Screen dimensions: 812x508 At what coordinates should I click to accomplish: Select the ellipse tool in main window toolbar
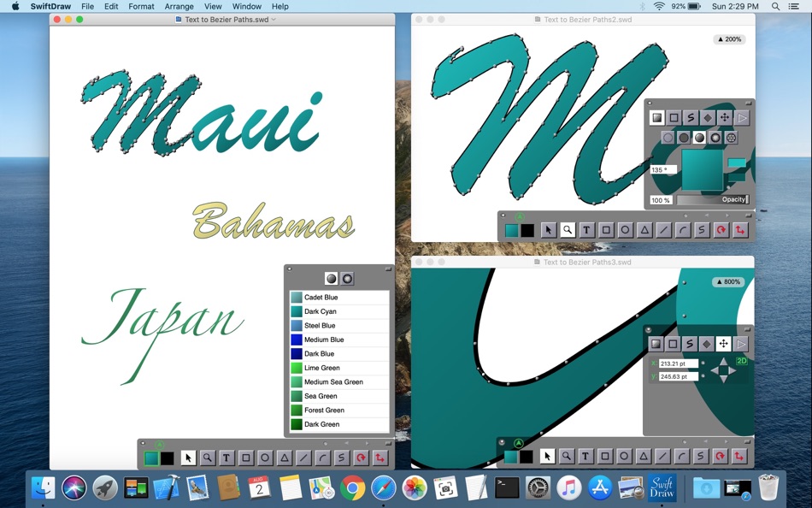[x=265, y=458]
